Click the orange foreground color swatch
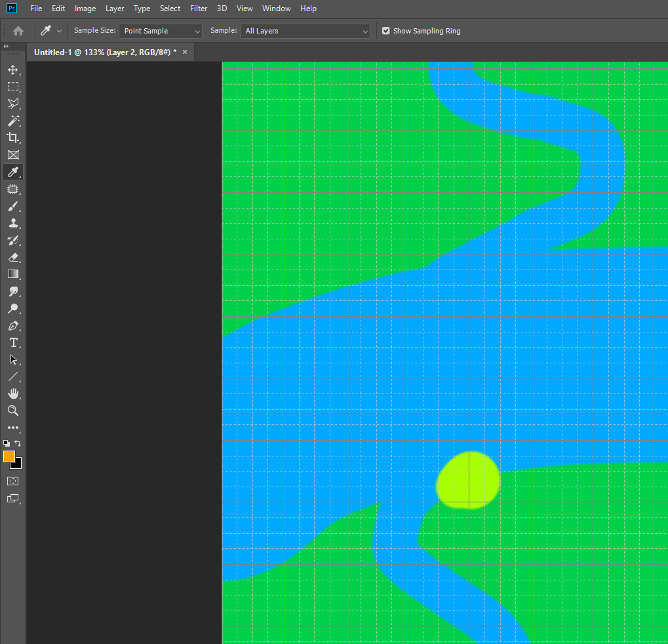The image size is (668, 644). click(x=8, y=456)
